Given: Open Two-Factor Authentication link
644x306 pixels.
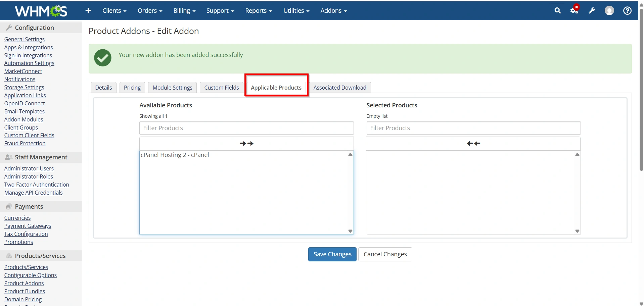Looking at the screenshot, I should tap(37, 185).
